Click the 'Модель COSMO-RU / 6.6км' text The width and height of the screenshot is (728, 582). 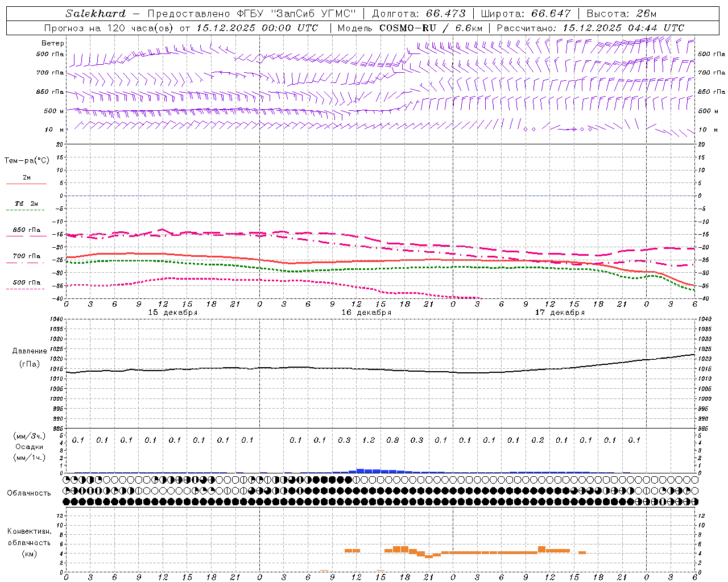[x=409, y=28]
